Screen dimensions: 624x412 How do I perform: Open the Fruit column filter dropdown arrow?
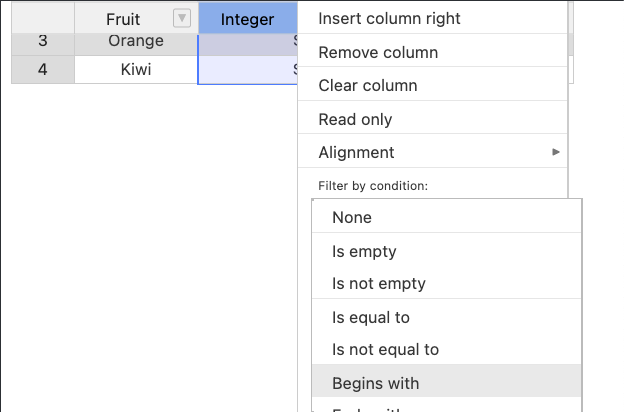[x=182, y=18]
